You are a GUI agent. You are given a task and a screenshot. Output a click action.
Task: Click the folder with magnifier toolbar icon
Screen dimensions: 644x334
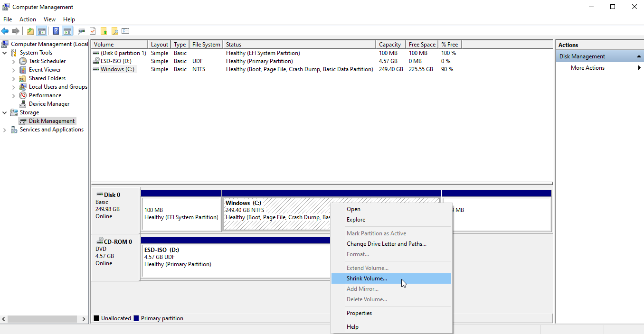pos(114,31)
